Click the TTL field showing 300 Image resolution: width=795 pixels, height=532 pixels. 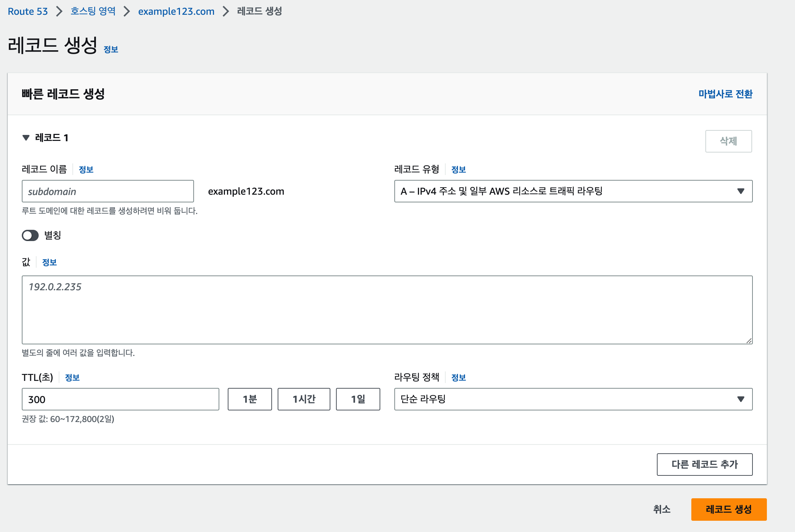coord(120,399)
